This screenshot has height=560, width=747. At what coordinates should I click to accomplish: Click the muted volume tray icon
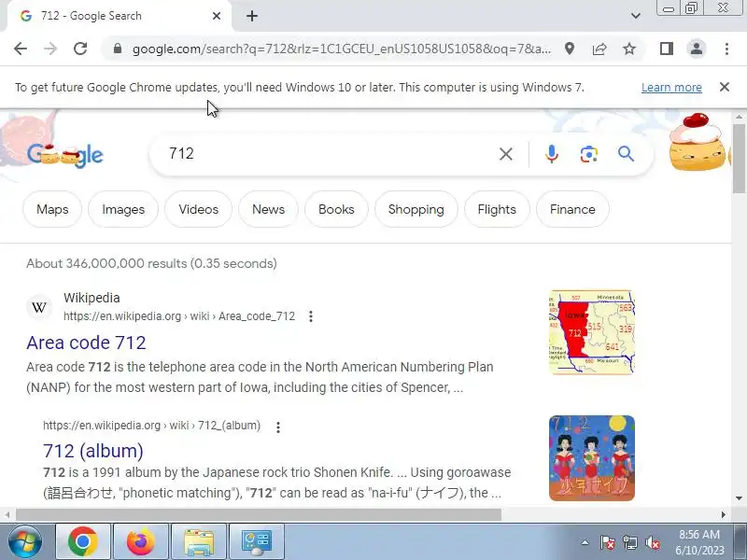[652, 542]
